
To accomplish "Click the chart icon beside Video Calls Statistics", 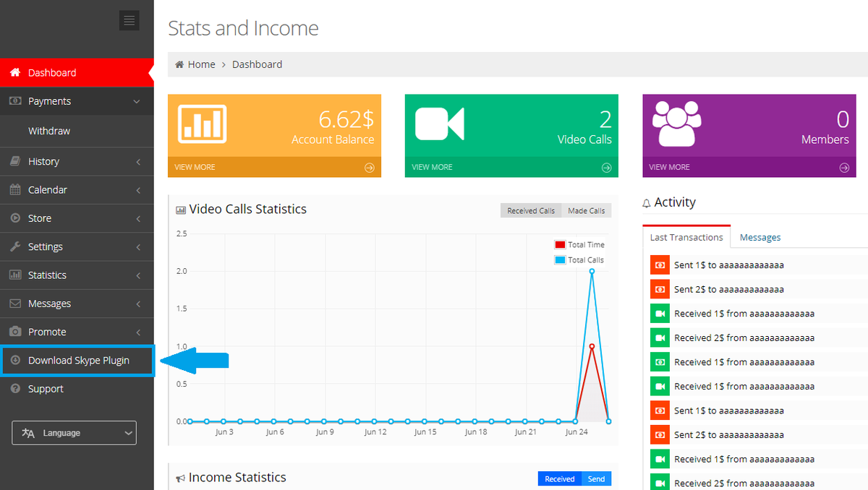I will coord(181,210).
